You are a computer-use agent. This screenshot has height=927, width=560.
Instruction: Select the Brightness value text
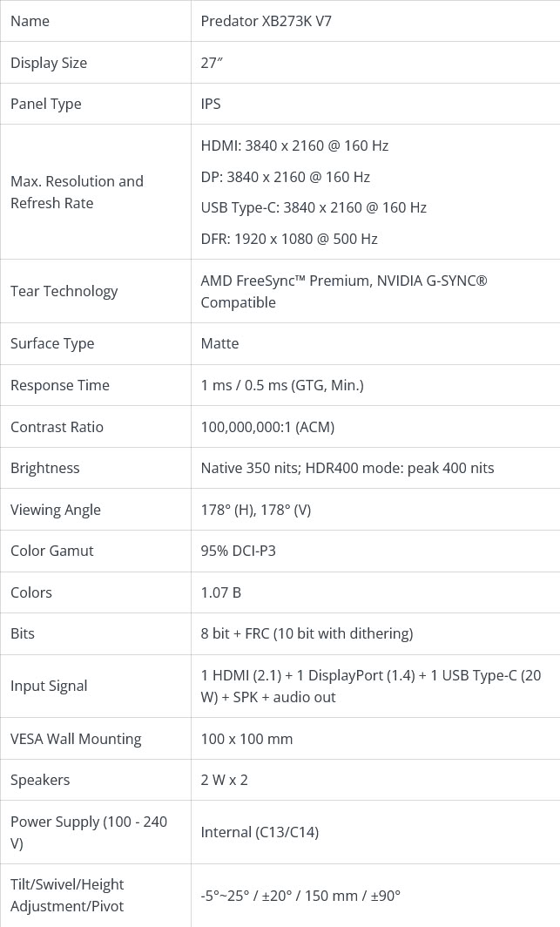click(347, 468)
